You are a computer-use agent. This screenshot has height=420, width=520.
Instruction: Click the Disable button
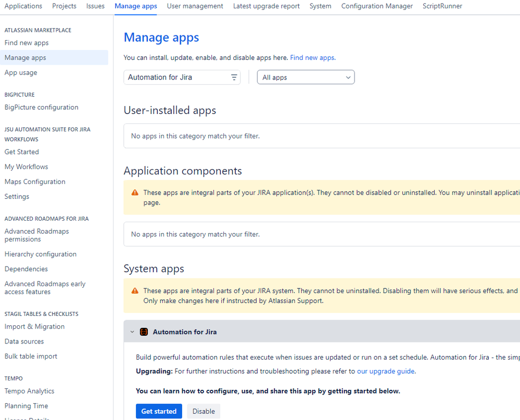click(x=204, y=411)
